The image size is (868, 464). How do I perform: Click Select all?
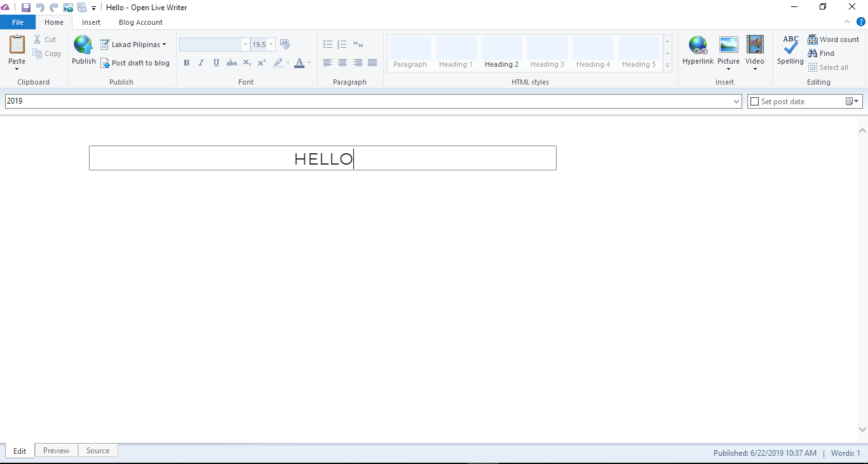click(x=828, y=67)
